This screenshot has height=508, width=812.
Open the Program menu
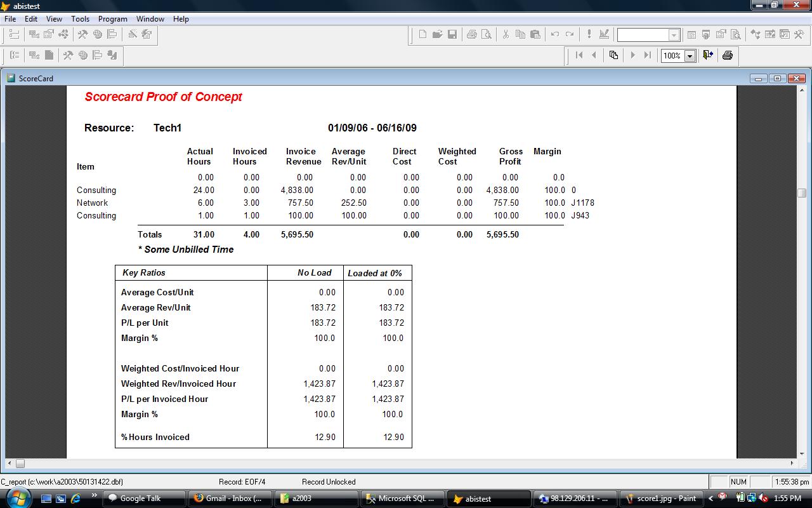(112, 19)
